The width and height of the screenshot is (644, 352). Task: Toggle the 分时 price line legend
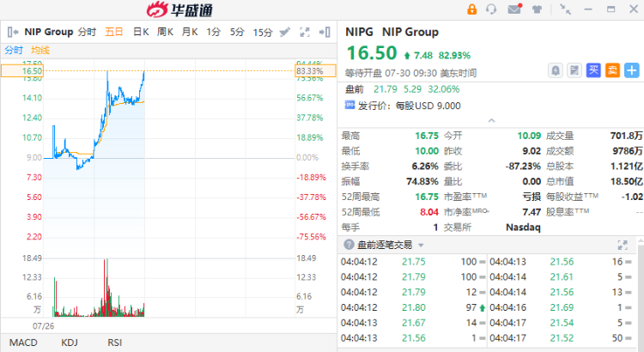(x=14, y=50)
